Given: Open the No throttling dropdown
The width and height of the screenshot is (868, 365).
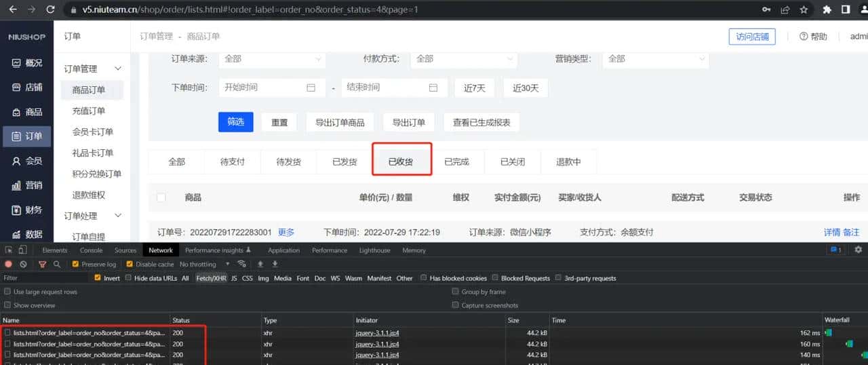Looking at the screenshot, I should click(205, 264).
